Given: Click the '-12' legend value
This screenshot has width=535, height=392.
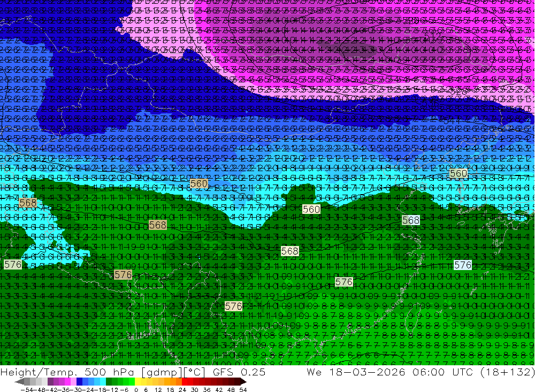Looking at the screenshot, I should pyautogui.click(x=112, y=390).
